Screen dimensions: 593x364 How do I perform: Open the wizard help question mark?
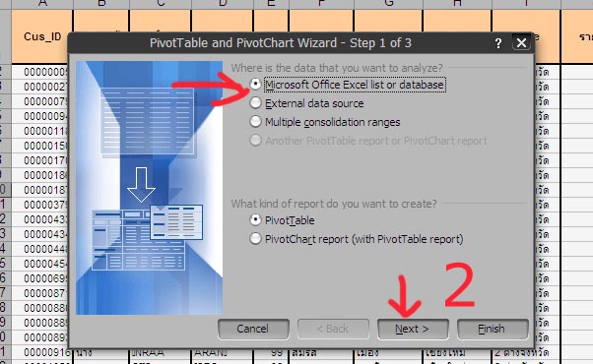coord(498,43)
